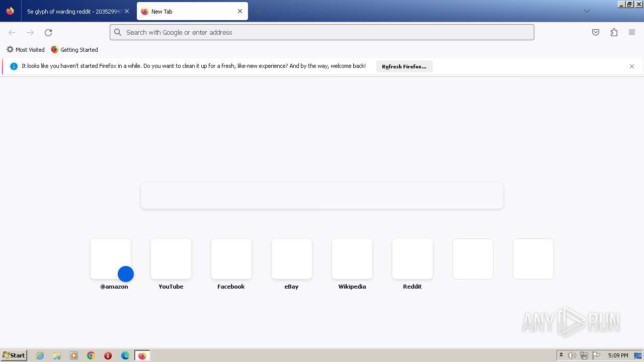Restore down the Firefox window
Image resolution: width=644 pixels, height=362 pixels.
coord(629,4)
